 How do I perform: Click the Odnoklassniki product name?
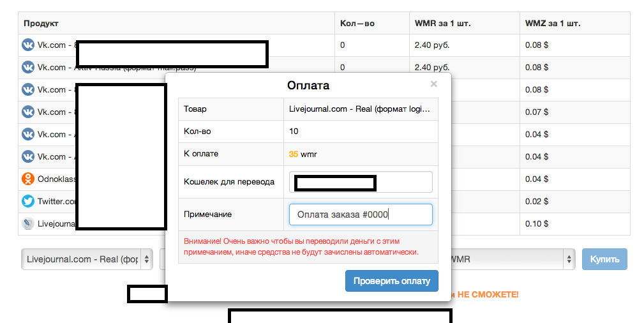tap(57, 179)
